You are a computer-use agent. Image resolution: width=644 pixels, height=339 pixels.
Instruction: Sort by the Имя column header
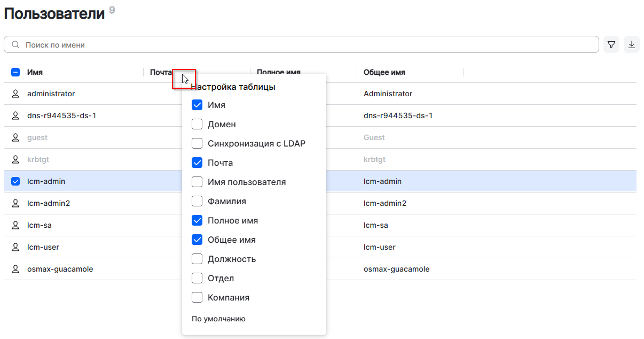coord(35,72)
